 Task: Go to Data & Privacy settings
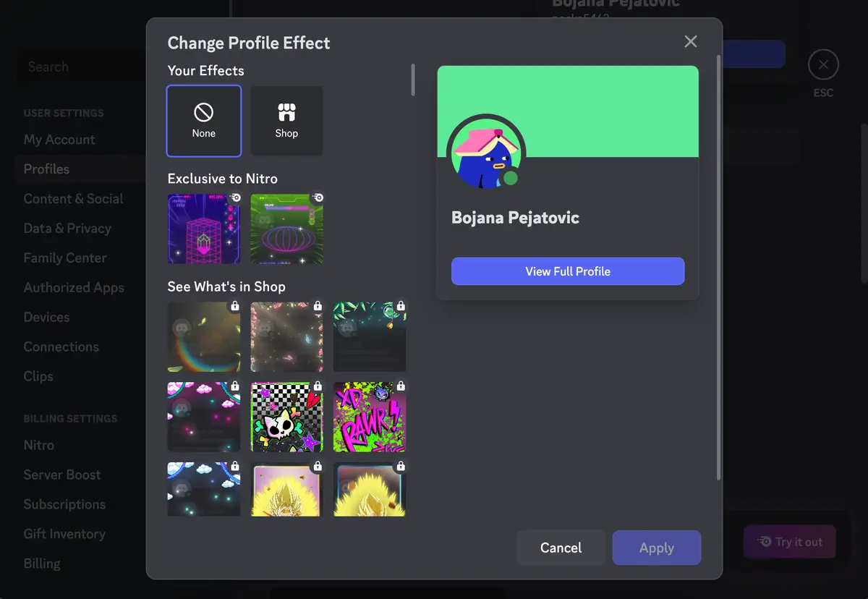coord(67,228)
